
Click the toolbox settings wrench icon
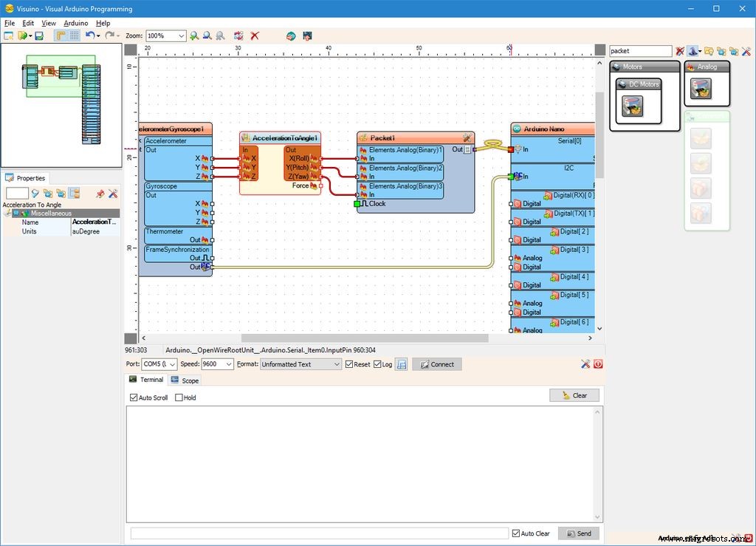click(746, 51)
